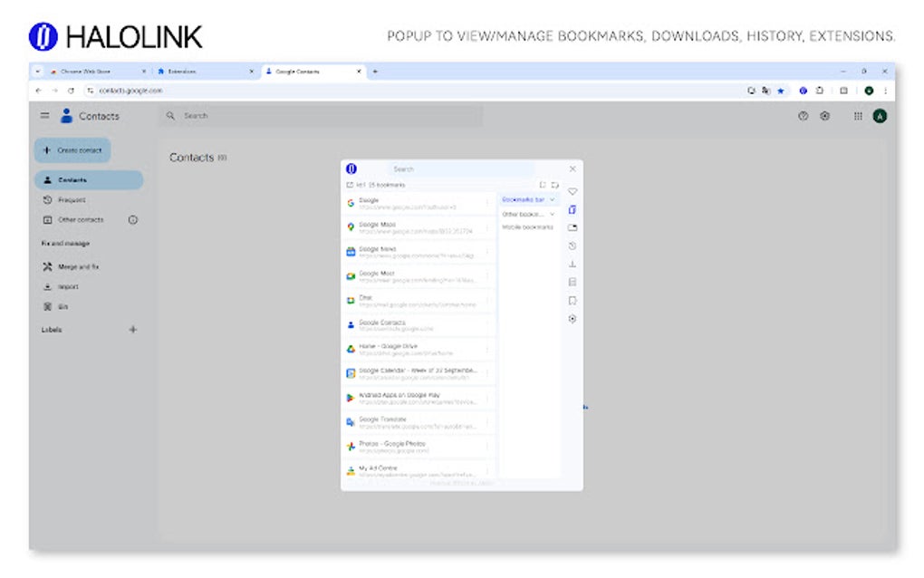Reload the page with the refresh icon

coord(71,91)
